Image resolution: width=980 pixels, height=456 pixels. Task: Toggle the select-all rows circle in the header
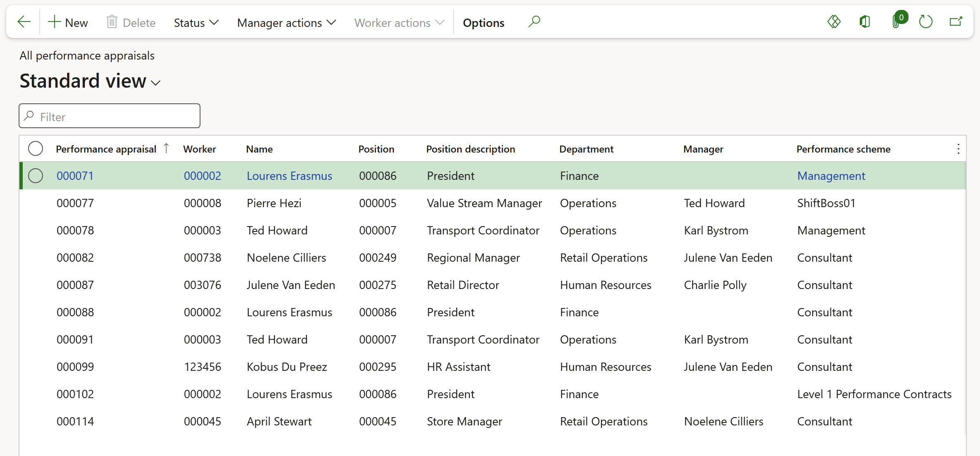(x=36, y=149)
